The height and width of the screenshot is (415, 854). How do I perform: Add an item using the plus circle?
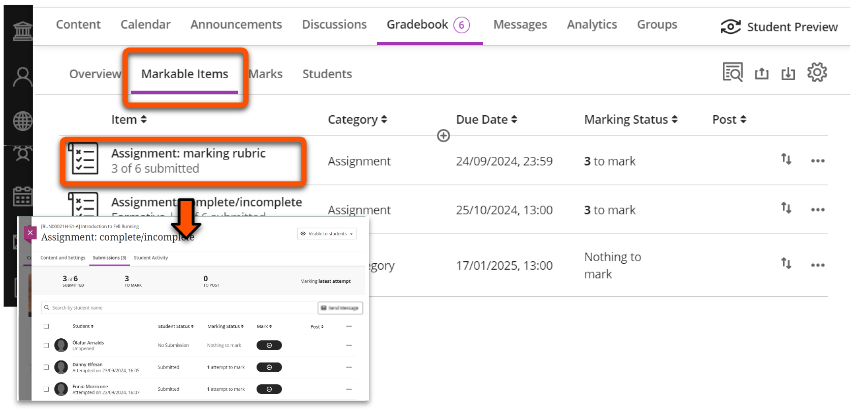(444, 135)
